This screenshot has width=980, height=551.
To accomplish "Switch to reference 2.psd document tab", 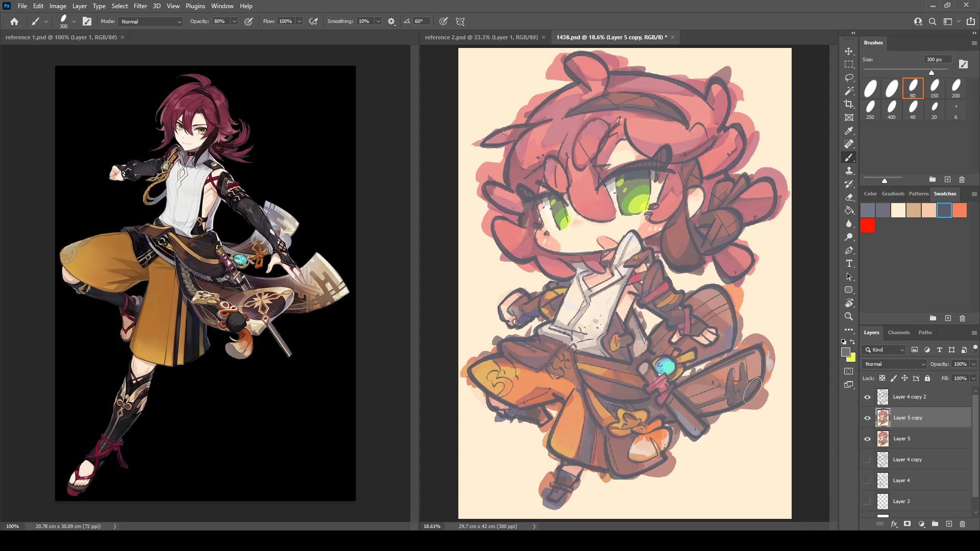I will (x=481, y=37).
